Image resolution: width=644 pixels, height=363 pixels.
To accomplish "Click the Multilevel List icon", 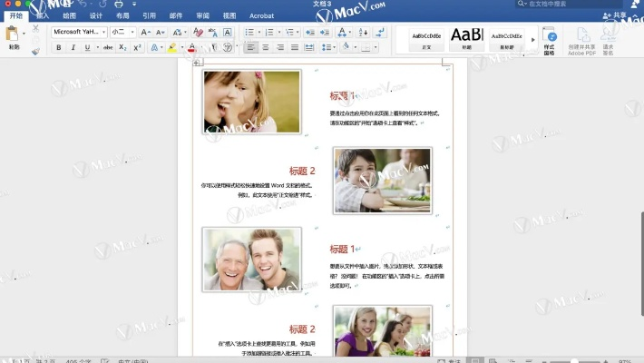I will 289,32.
